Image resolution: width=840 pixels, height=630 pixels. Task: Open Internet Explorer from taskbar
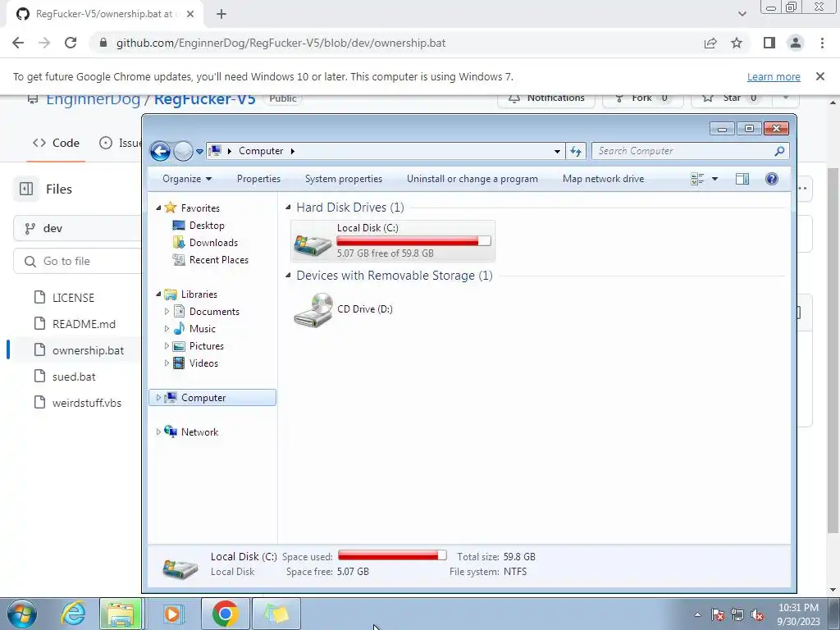tap(73, 614)
